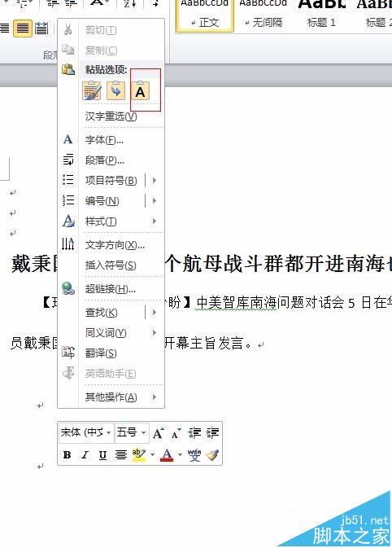The image size is (392, 548).
Task: Paste with Keep Source Formatting option
Action: 92,91
